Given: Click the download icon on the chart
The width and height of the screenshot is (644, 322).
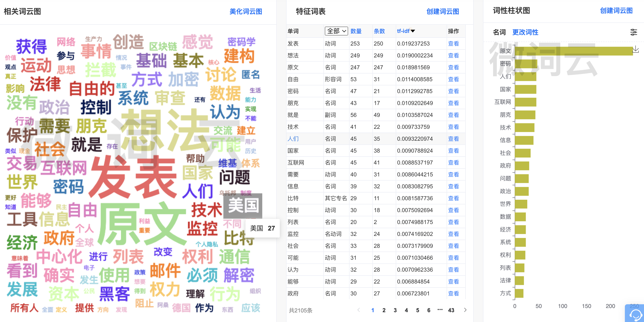Looking at the screenshot, I should 636,49.
